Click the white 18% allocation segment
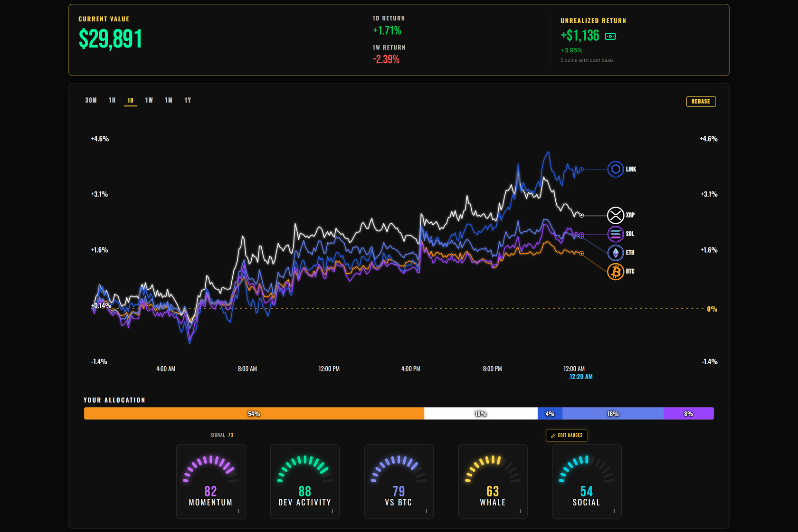798x532 pixels. pos(481,414)
